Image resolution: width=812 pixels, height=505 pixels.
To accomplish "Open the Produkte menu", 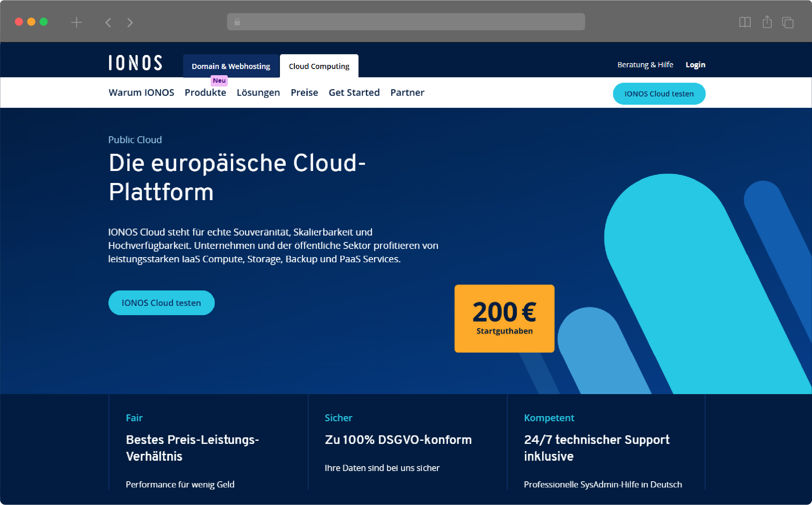I will coord(205,92).
